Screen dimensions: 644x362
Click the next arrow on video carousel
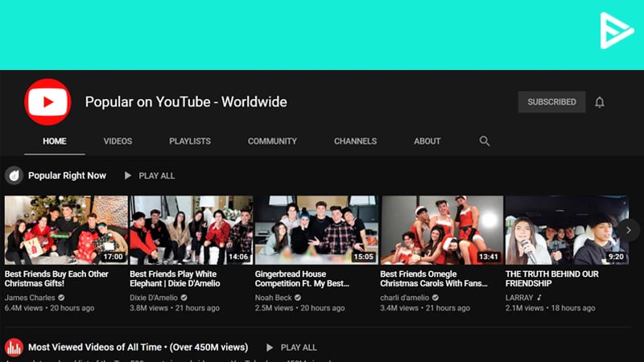(629, 230)
